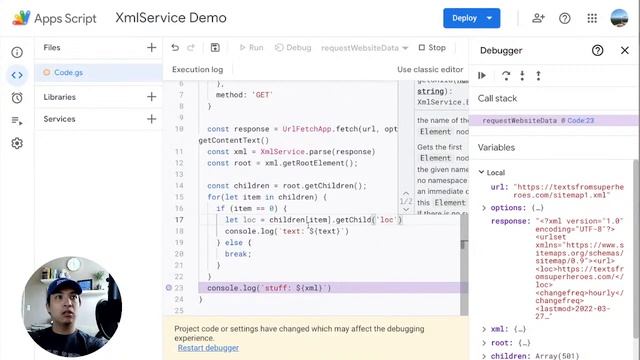Add a service with Services plus
The width and height of the screenshot is (640, 360).
click(x=151, y=119)
